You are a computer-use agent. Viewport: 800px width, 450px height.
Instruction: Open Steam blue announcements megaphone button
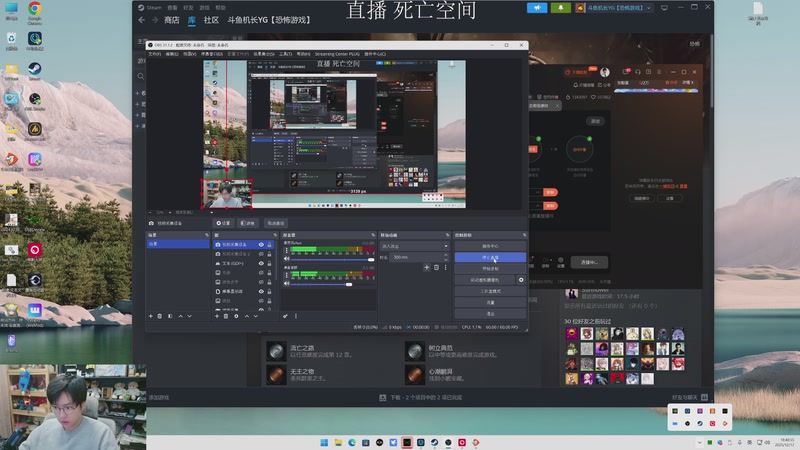pos(537,8)
